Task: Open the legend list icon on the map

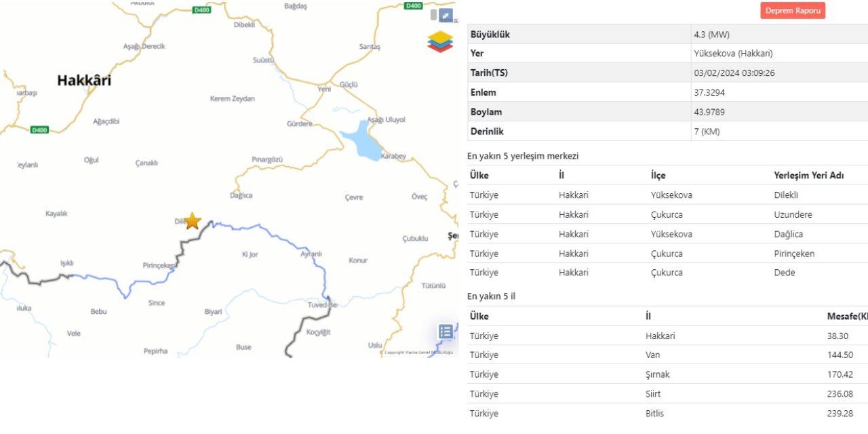Action: (446, 331)
